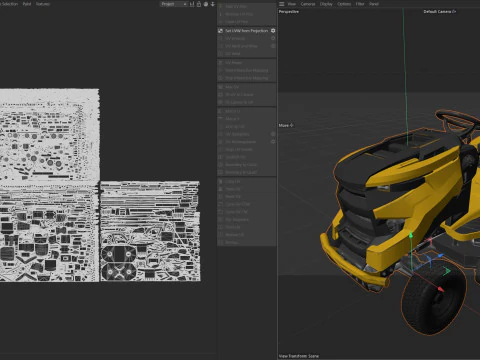Click the Copy UV command

tap(233, 181)
